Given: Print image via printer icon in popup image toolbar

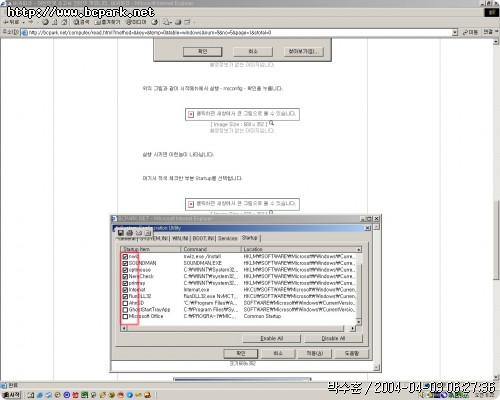Looking at the screenshot, I should coord(130,233).
